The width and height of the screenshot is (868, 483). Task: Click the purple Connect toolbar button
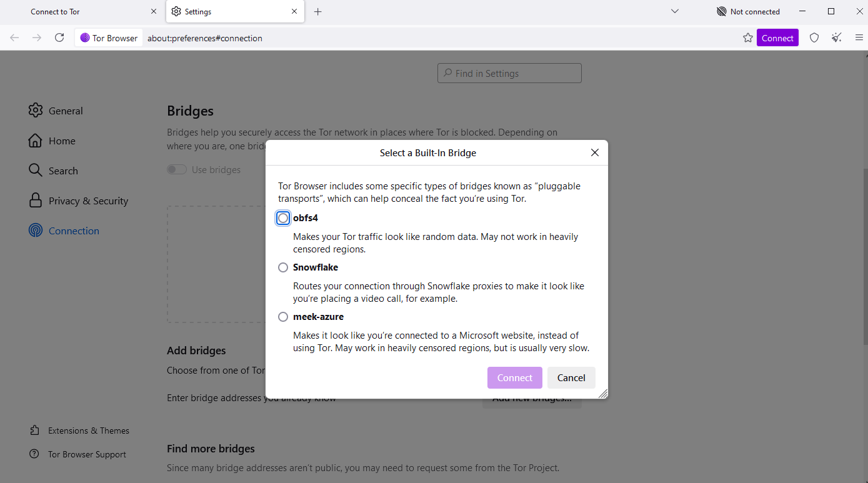[777, 38]
